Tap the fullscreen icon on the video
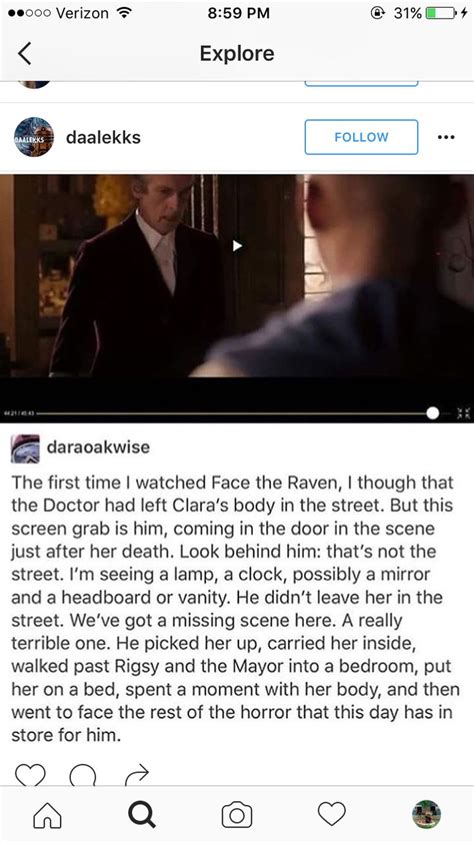 tap(463, 413)
